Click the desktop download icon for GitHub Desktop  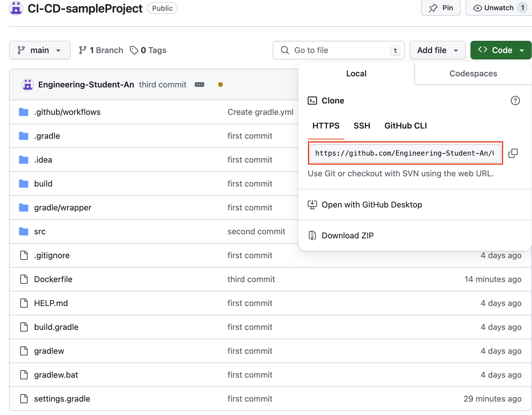pyautogui.click(x=312, y=205)
